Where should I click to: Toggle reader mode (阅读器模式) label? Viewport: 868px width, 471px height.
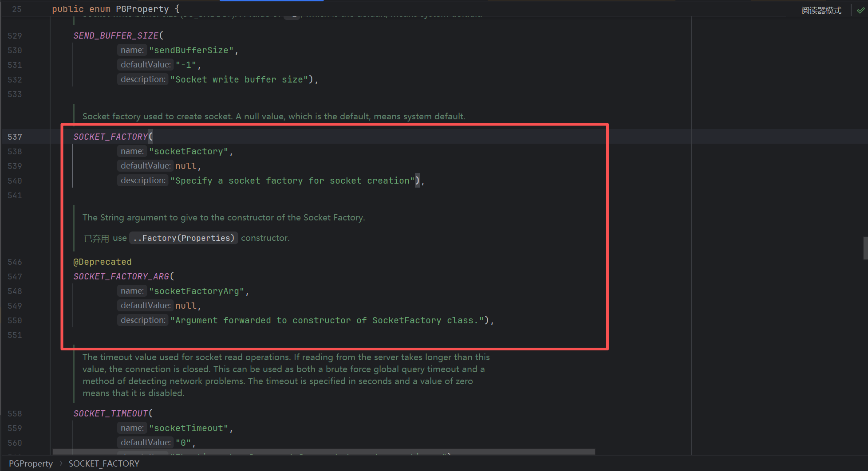(821, 10)
